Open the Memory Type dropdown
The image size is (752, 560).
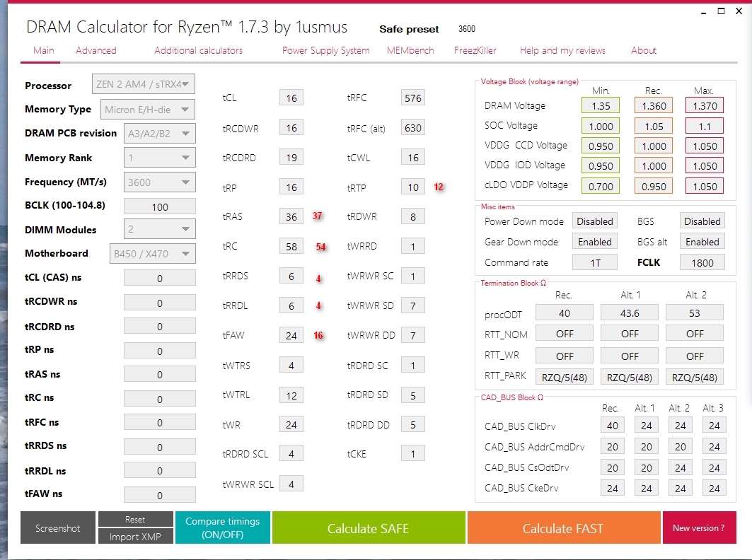coord(147,110)
